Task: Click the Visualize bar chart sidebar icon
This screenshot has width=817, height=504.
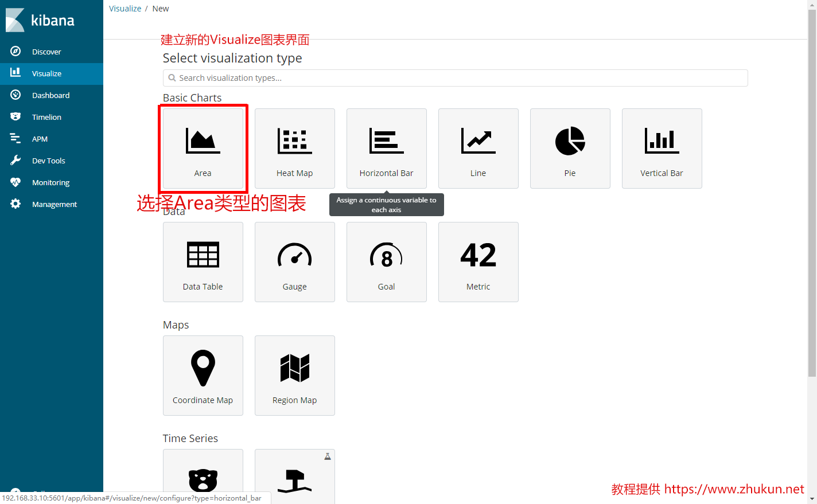Action: click(x=15, y=73)
